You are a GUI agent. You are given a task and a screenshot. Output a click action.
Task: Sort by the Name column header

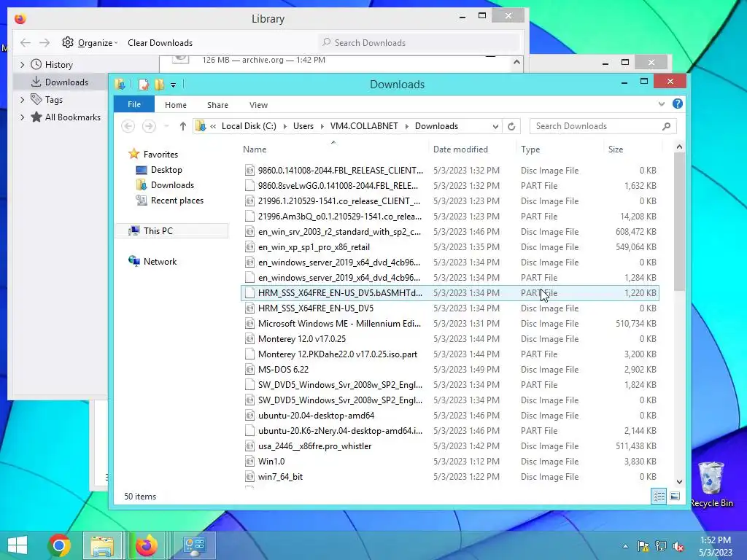click(255, 149)
